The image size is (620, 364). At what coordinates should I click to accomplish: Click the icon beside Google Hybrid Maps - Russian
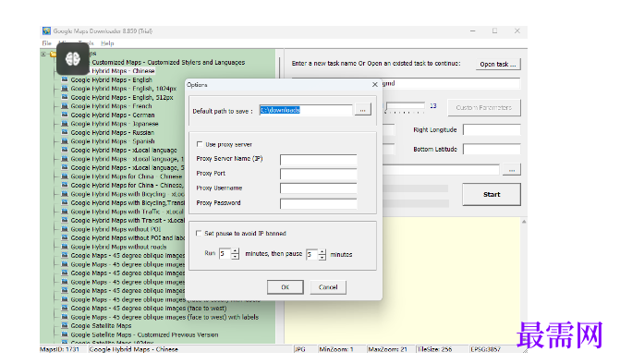click(x=65, y=132)
